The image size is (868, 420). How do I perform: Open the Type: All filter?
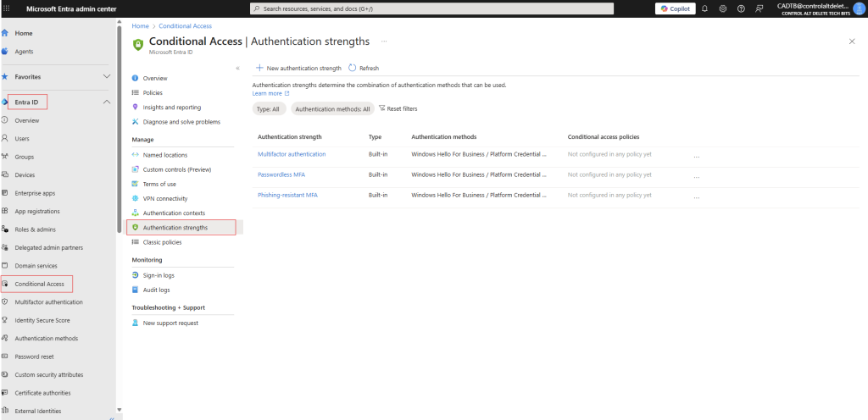pos(269,109)
